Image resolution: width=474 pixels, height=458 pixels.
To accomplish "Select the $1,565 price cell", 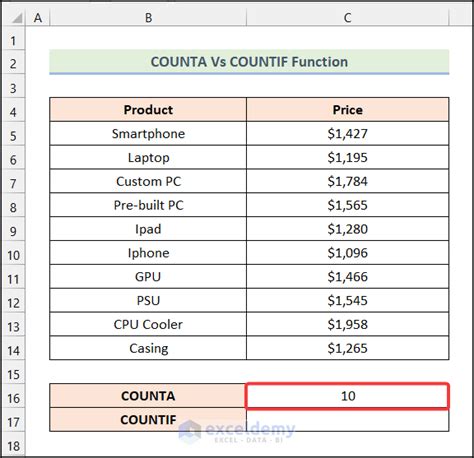I will 348,205.
